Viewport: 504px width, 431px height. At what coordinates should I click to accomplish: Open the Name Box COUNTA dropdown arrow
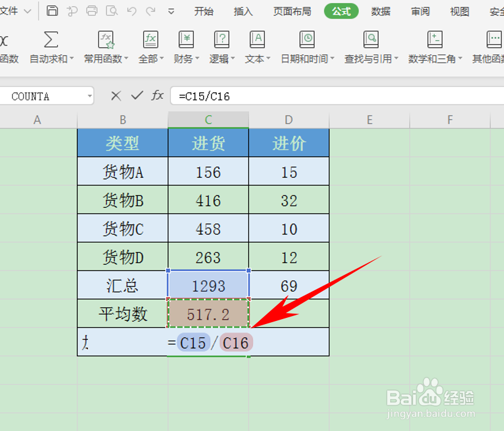90,96
